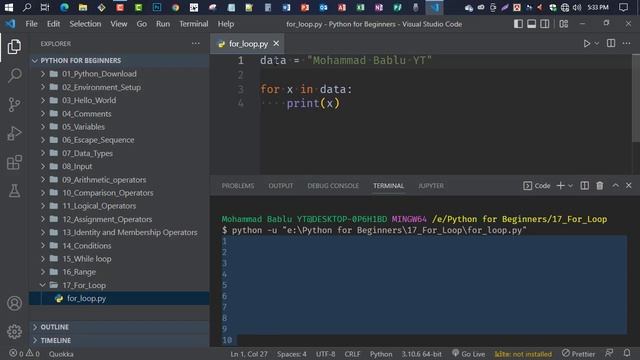This screenshot has width=640, height=360.
Task: Create new terminal with plus icon
Action: pos(560,186)
